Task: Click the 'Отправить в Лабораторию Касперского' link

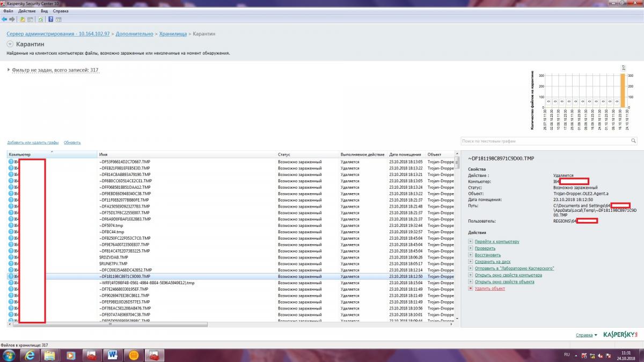Action: click(514, 268)
